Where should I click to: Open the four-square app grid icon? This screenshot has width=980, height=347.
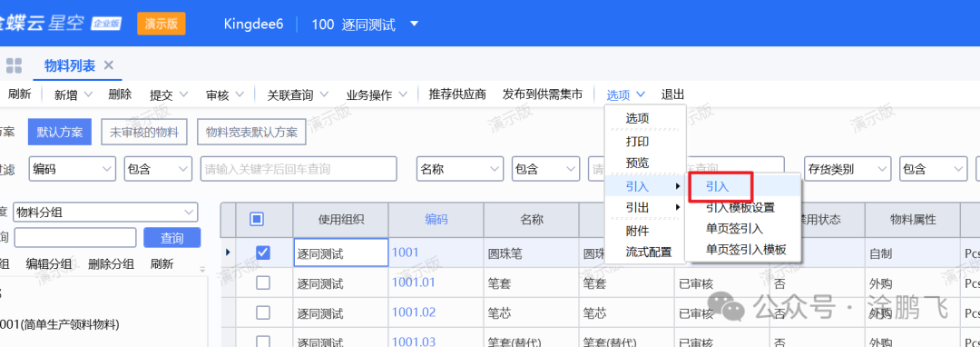[x=14, y=65]
